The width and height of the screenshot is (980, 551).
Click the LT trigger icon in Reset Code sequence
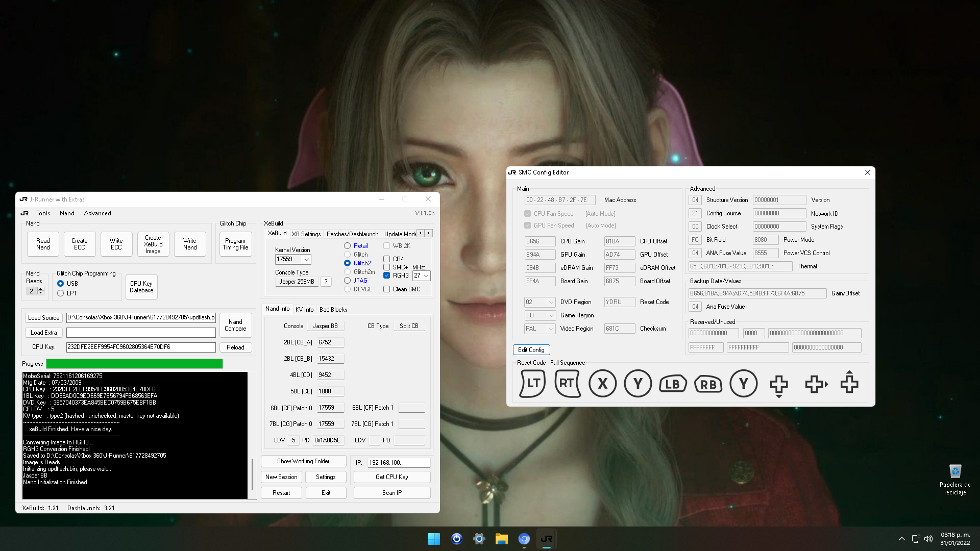[x=532, y=384]
